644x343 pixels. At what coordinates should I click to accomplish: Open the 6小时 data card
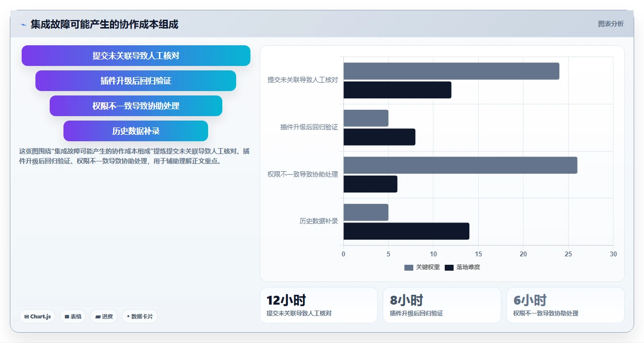(x=565, y=305)
